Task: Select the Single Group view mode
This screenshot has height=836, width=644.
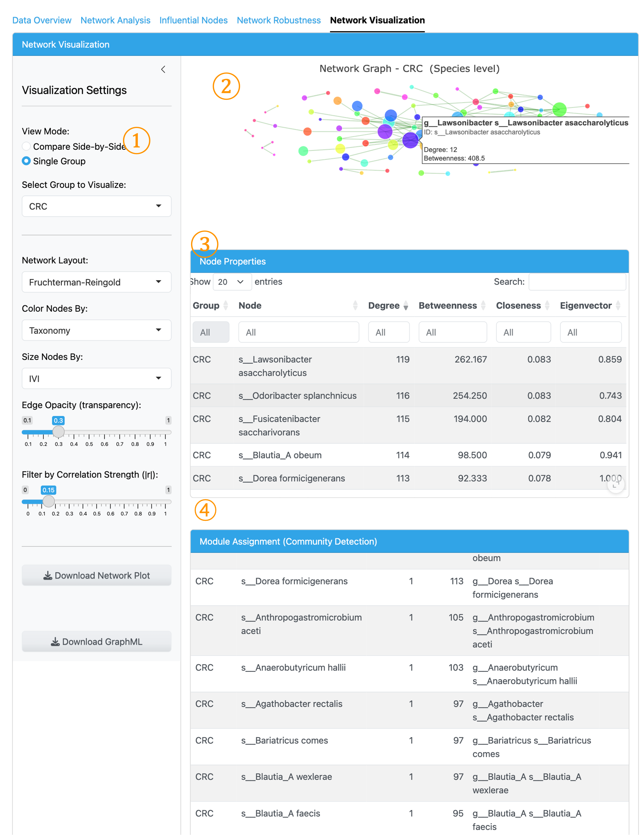Action: tap(26, 161)
